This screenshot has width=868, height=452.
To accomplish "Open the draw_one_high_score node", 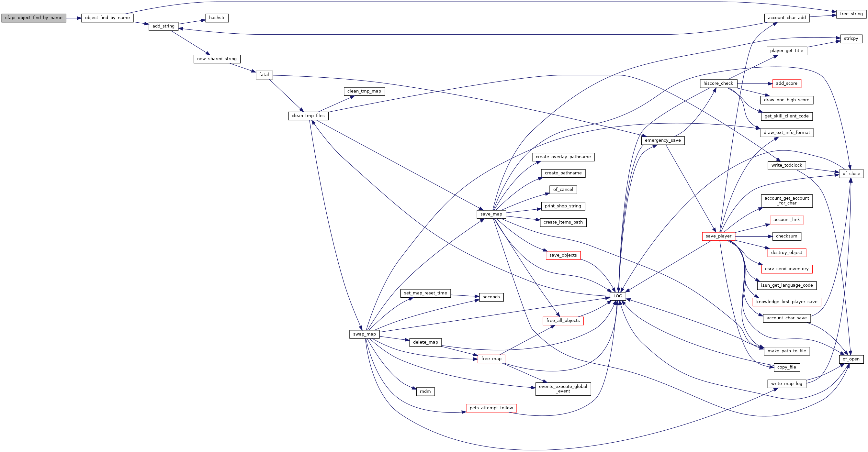I will coord(787,100).
